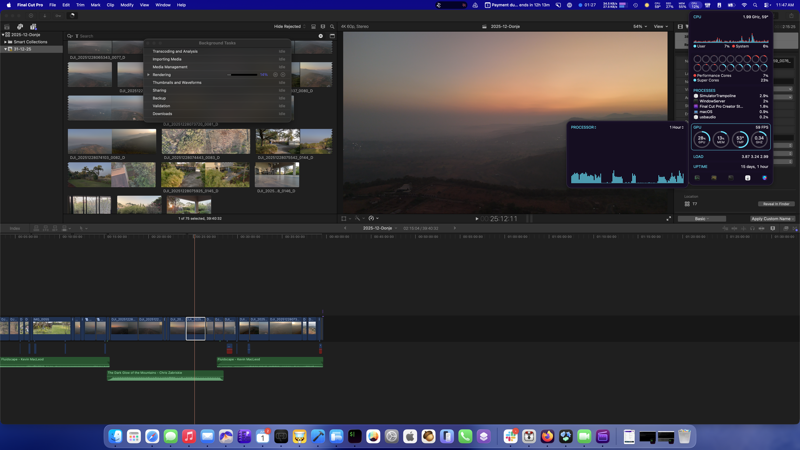Open the 2025-12-Donje timeline project dropdown
The height and width of the screenshot is (450, 800).
click(380, 229)
